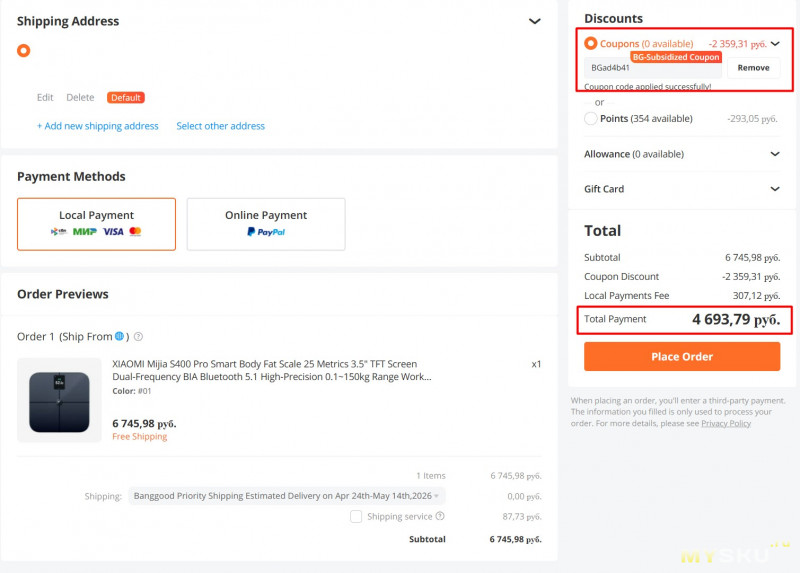This screenshot has width=800, height=573.
Task: Expand the Allowance section
Action: click(x=775, y=155)
